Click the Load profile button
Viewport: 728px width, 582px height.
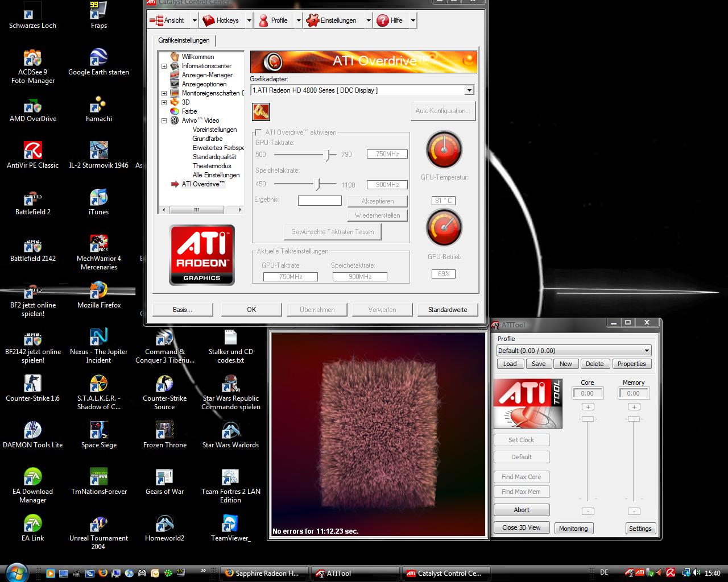(x=510, y=364)
